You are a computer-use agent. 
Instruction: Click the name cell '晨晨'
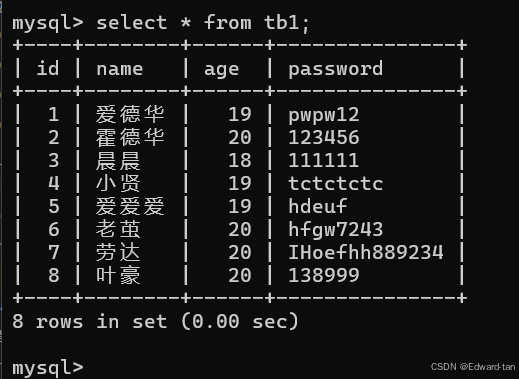pyautogui.click(x=118, y=160)
